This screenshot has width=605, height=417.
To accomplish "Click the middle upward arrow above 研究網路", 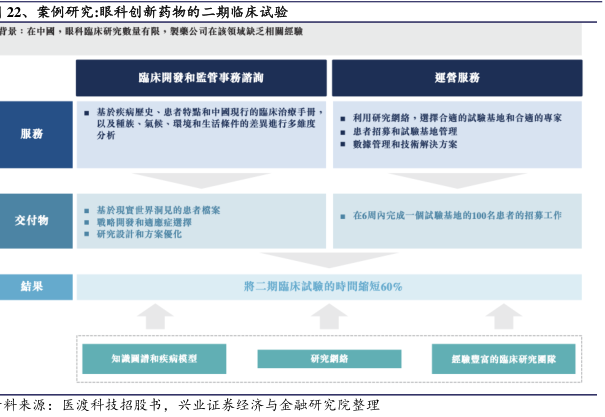I will [327, 318].
